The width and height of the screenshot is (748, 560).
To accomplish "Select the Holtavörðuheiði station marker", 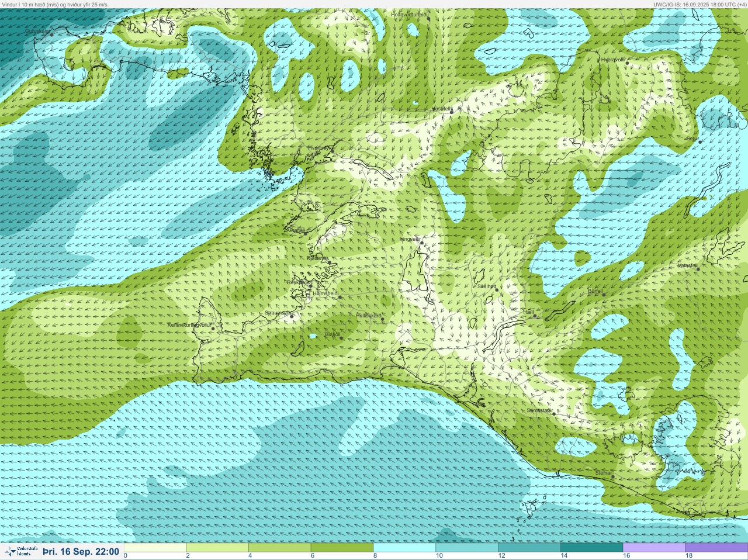I will [428, 19].
